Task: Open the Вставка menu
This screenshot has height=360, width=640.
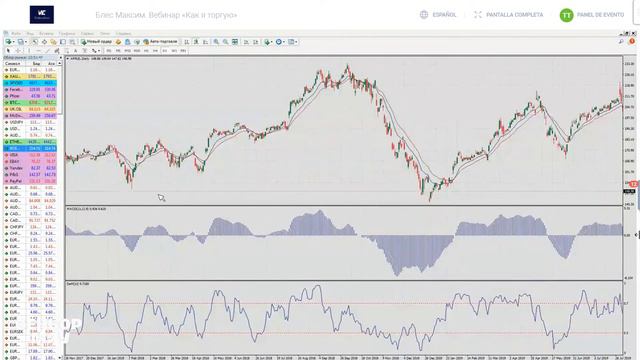Action: point(46,33)
